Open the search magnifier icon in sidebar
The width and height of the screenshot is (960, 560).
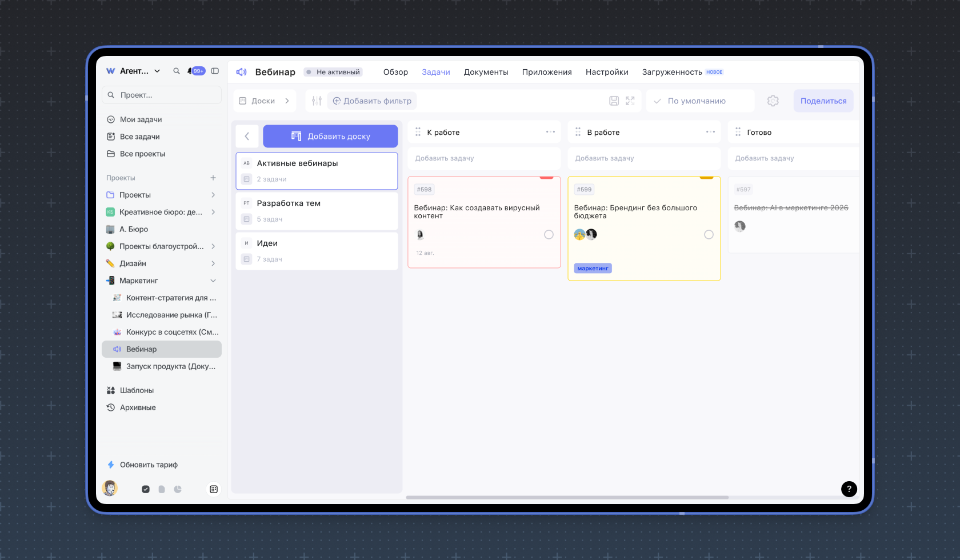pos(177,71)
